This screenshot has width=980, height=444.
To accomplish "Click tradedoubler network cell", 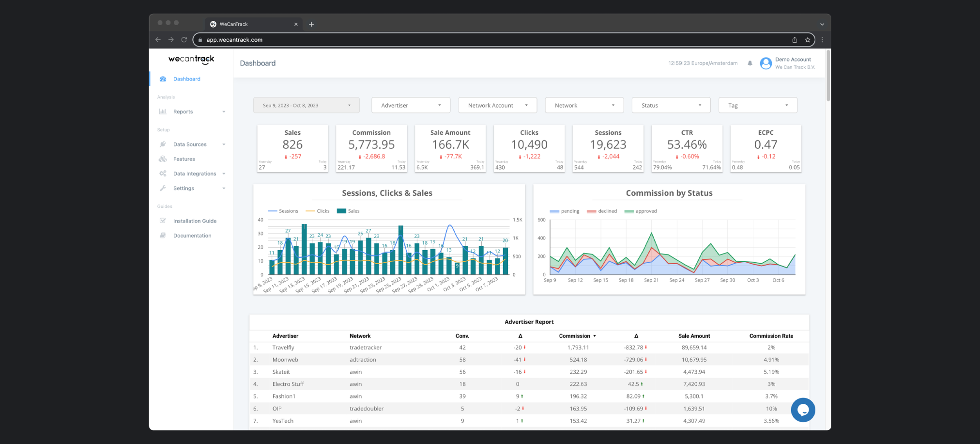I will click(367, 409).
